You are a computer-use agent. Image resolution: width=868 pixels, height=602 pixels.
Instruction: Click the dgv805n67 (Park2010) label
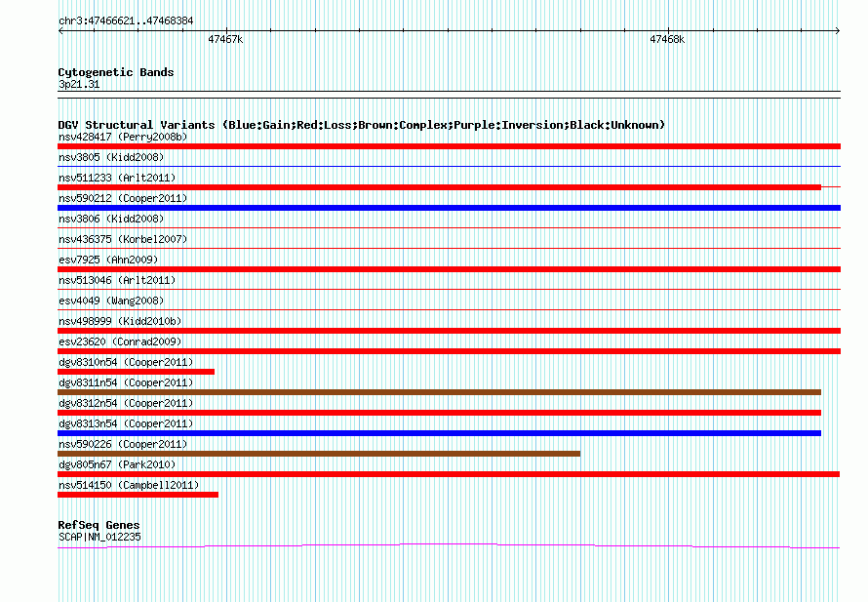[x=117, y=464]
